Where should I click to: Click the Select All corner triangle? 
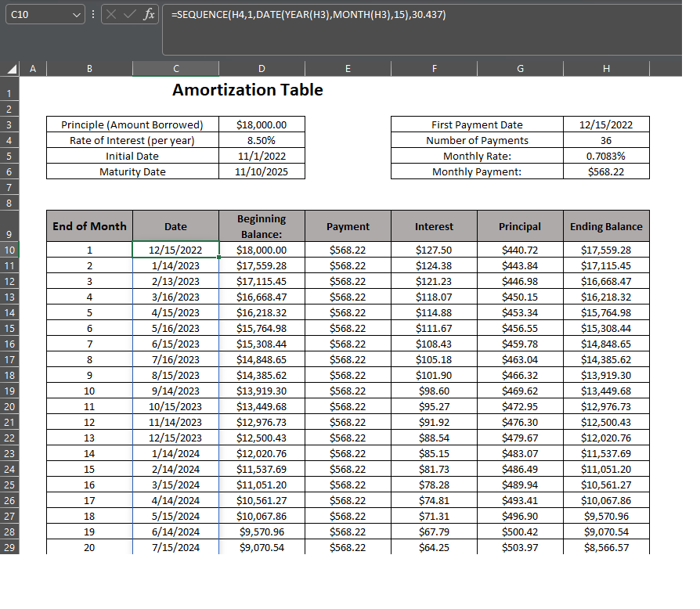coord(12,69)
